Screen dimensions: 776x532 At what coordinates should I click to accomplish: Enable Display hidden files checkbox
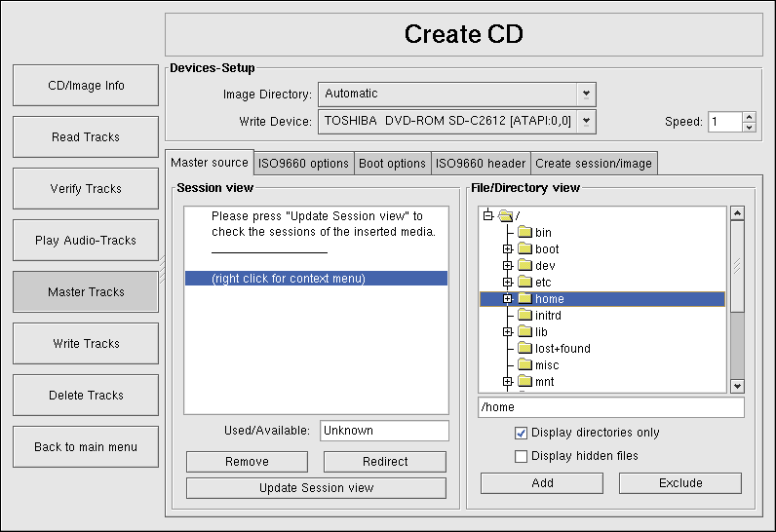pos(521,455)
